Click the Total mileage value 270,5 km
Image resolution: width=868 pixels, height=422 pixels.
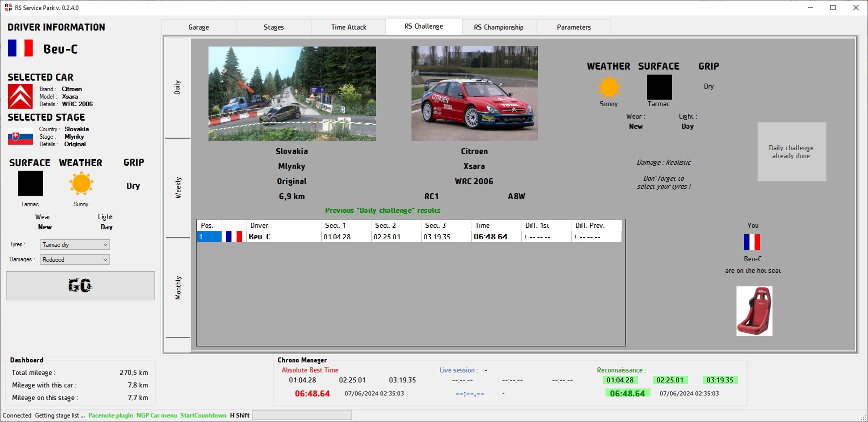(x=133, y=372)
